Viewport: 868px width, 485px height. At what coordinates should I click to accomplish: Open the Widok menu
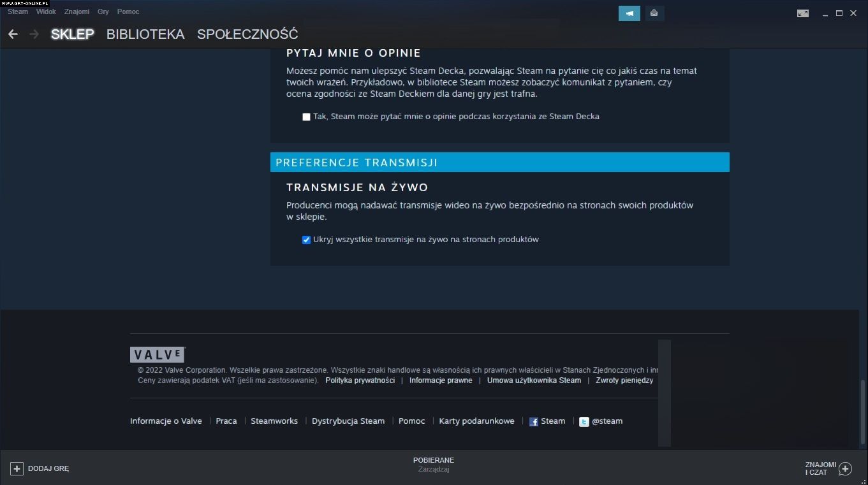(x=46, y=11)
